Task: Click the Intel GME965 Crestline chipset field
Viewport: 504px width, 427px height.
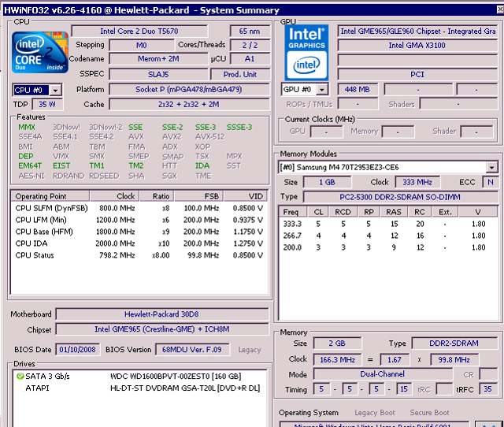Action: tap(162, 329)
